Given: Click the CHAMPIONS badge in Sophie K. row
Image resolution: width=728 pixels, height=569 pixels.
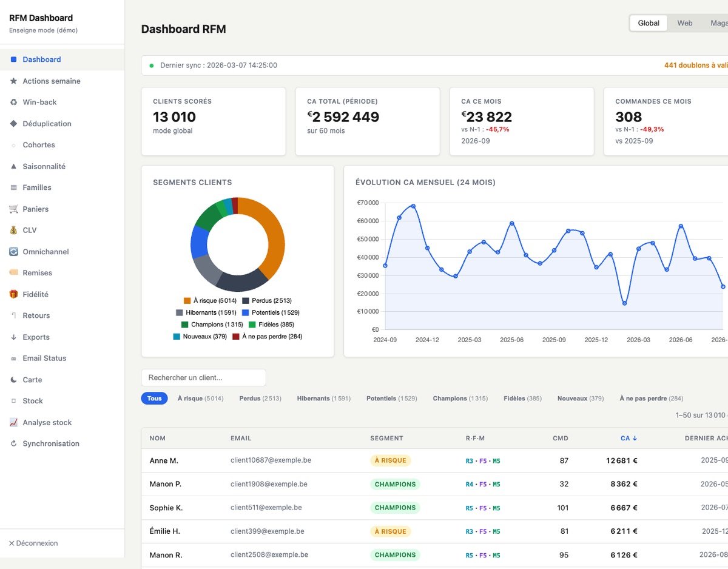Looking at the screenshot, I should [x=395, y=508].
